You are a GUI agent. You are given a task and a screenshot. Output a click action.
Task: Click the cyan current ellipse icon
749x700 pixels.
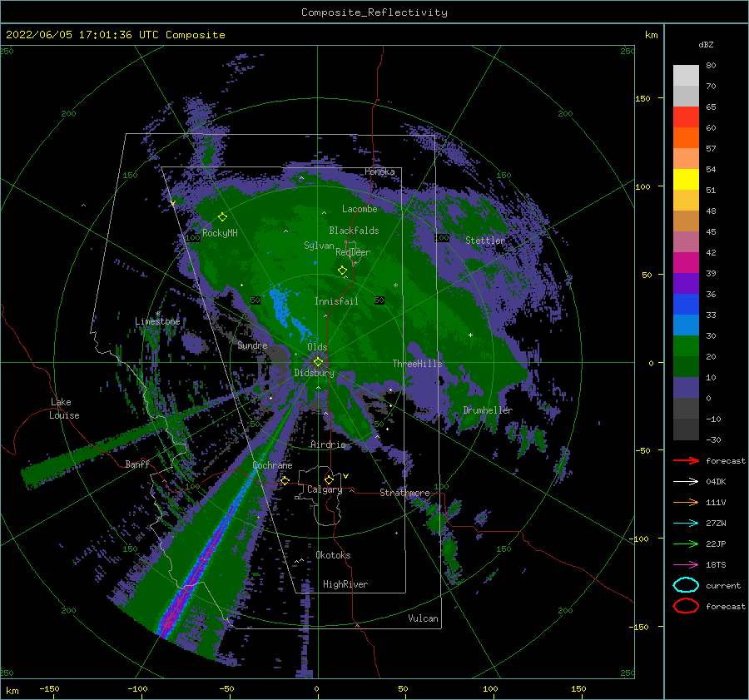point(686,585)
